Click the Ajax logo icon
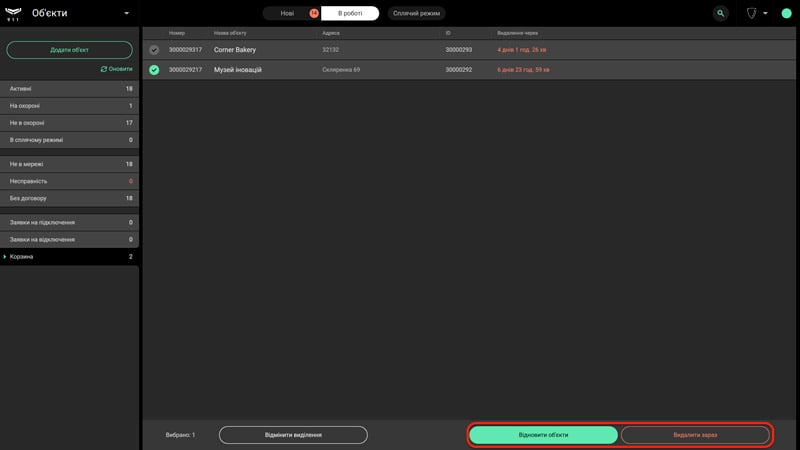This screenshot has height=450, width=800. point(13,13)
